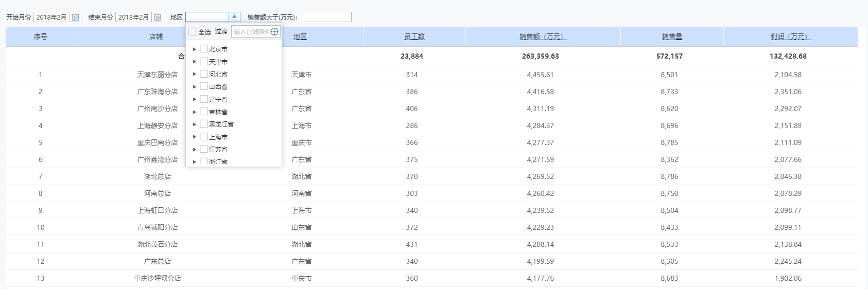Click the 输入过滤条件 filter input
This screenshot has height=289, width=868.
(x=251, y=32)
